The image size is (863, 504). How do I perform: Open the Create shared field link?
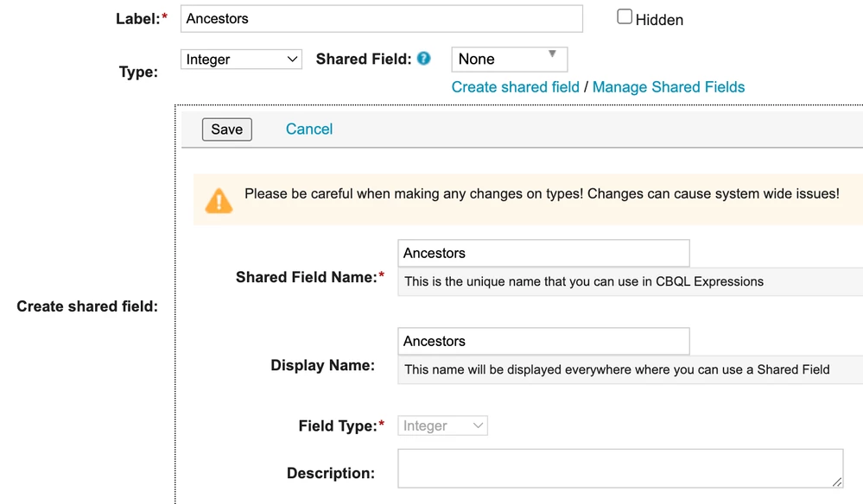514,86
